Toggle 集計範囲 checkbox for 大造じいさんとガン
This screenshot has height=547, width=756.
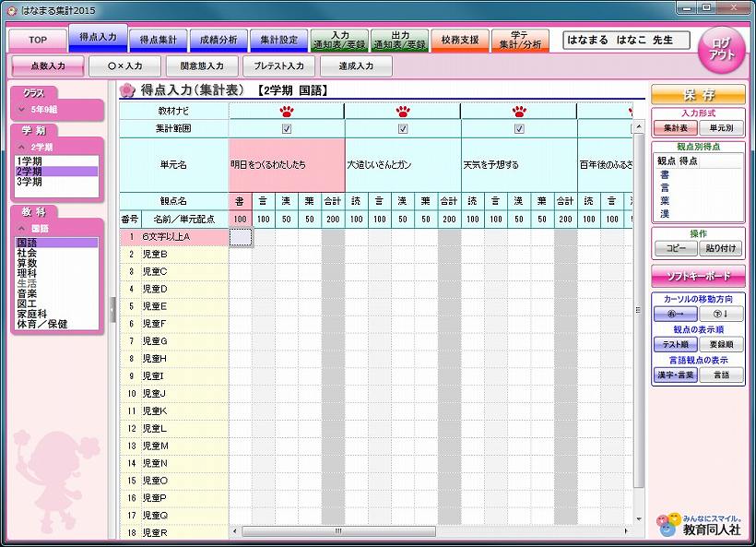coord(403,129)
